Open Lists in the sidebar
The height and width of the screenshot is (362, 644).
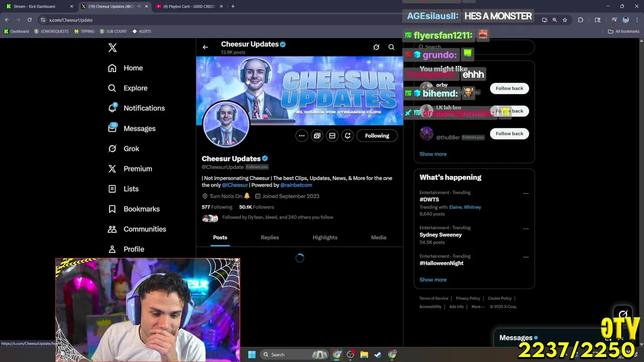[x=123, y=189]
